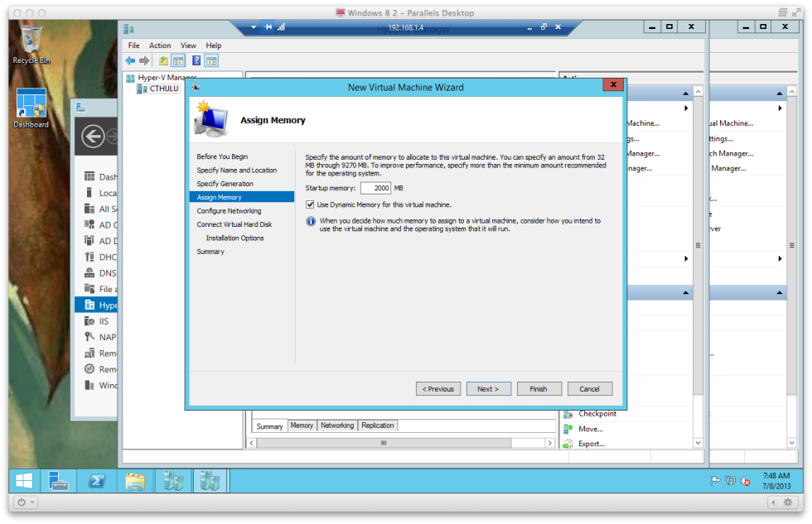Click the back navigation arrow in Hyper-V Manager

(130, 60)
